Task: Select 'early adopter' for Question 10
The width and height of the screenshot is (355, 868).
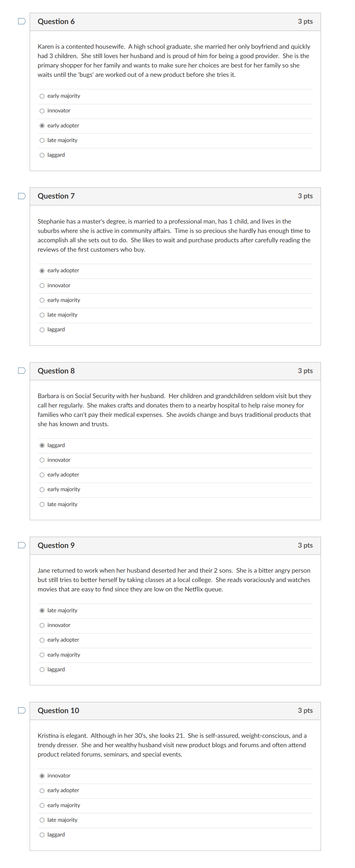Action: [x=42, y=790]
